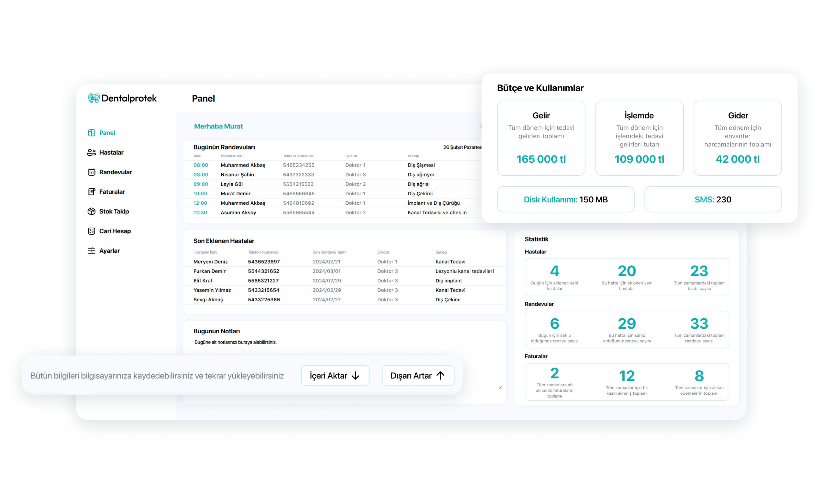Open the Hastalar menu item
This screenshot has width=823, height=504.
click(x=111, y=153)
